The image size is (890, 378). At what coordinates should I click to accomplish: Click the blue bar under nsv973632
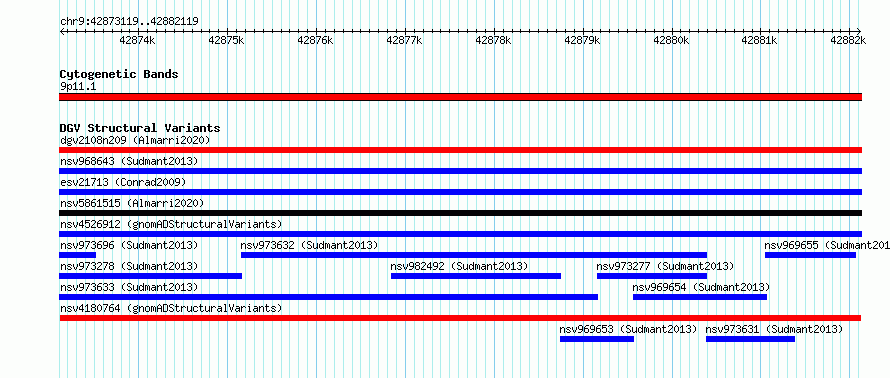tap(474, 255)
